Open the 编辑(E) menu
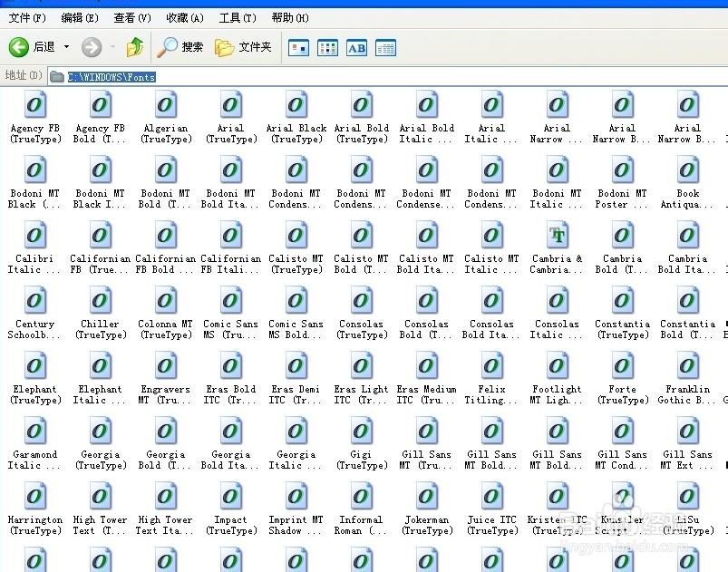The height and width of the screenshot is (572, 728). (x=80, y=18)
